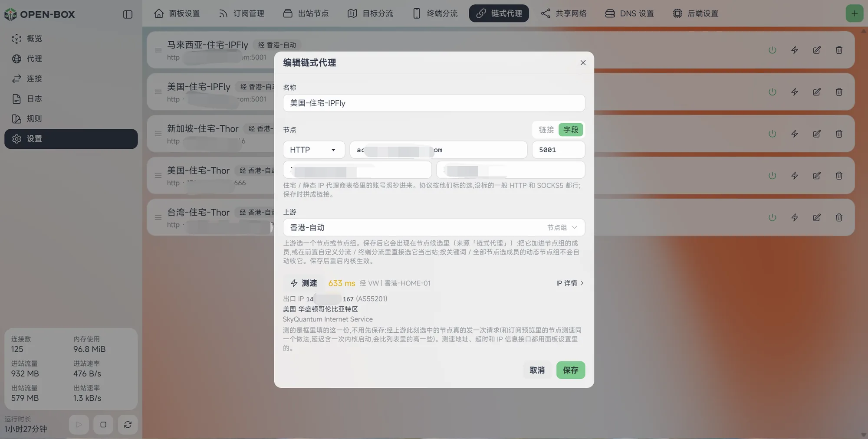Expand the 上游 香港-自动 selector

434,227
